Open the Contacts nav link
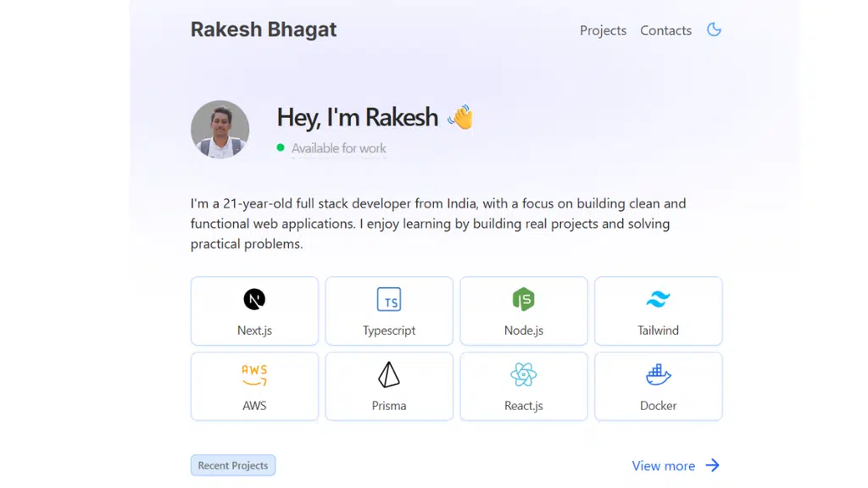The width and height of the screenshot is (868, 488). click(x=665, y=30)
